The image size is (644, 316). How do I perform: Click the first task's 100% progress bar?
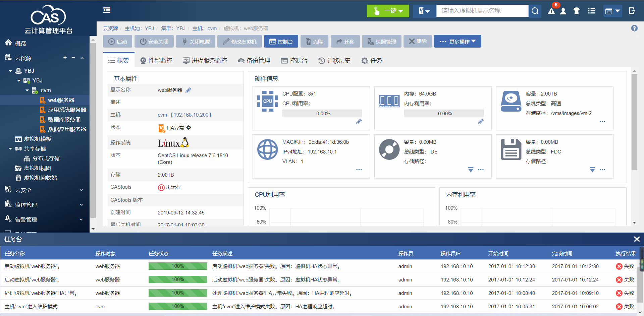178,266
